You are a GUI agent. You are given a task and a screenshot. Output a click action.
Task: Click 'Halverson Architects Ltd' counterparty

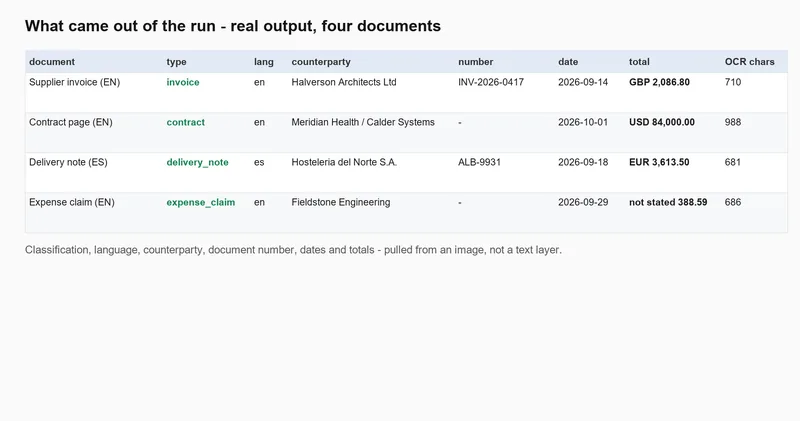coord(344,82)
